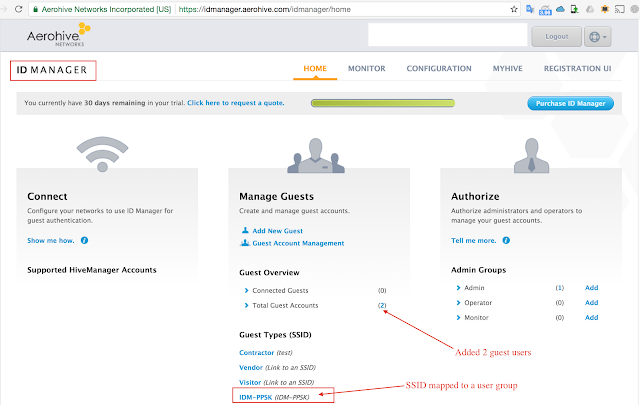The height and width of the screenshot is (405, 640).
Task: Click the Total Guest Accounts count (2)
Action: [382, 305]
